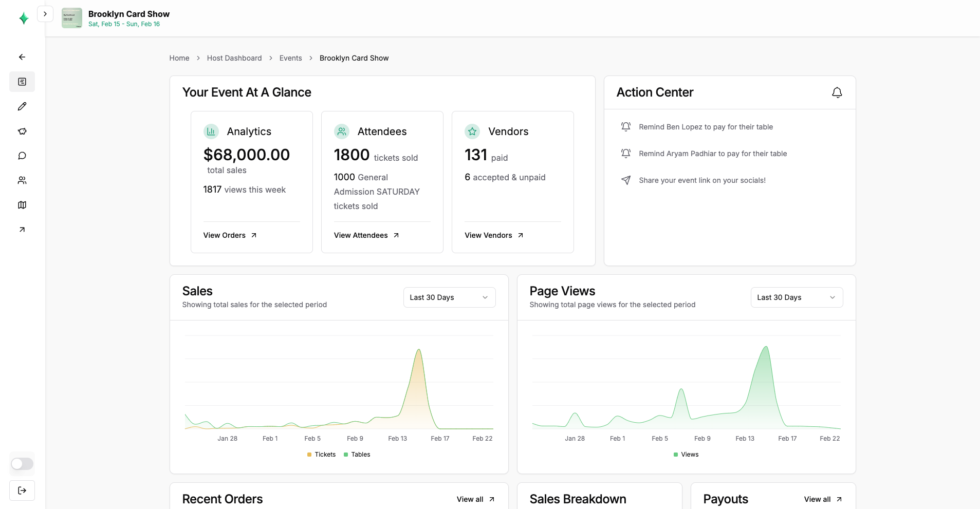Screen dimensions: 980x509
Task: Expand the sidebar with chevron button
Action: pos(45,14)
